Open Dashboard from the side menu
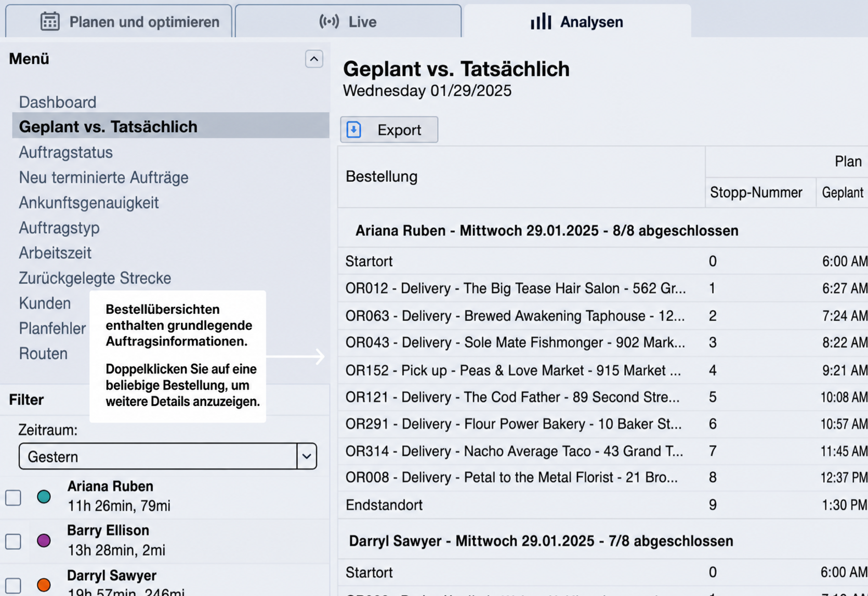 (58, 102)
